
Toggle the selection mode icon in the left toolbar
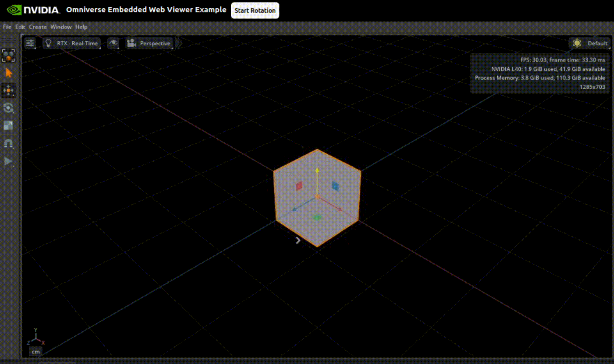(8, 55)
